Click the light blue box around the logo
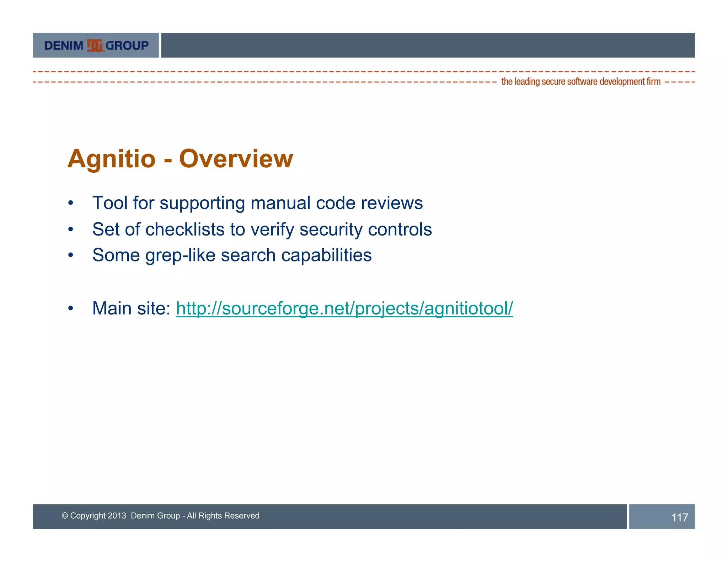This screenshot has height=562, width=728. tap(38, 45)
